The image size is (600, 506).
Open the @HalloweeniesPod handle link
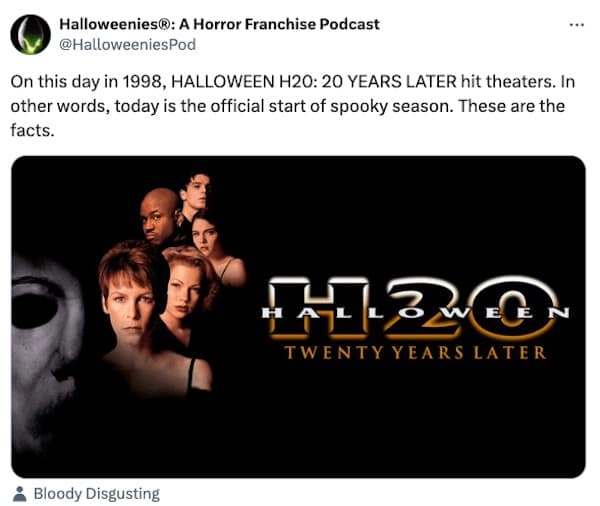[x=127, y=44]
